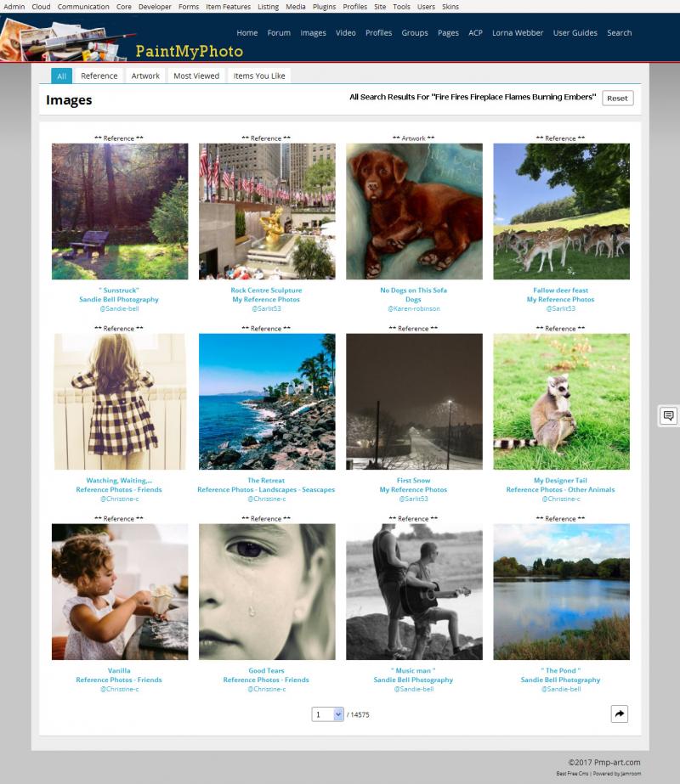The image size is (680, 784).
Task: Open the First Snow night thumbnail
Action: click(414, 402)
